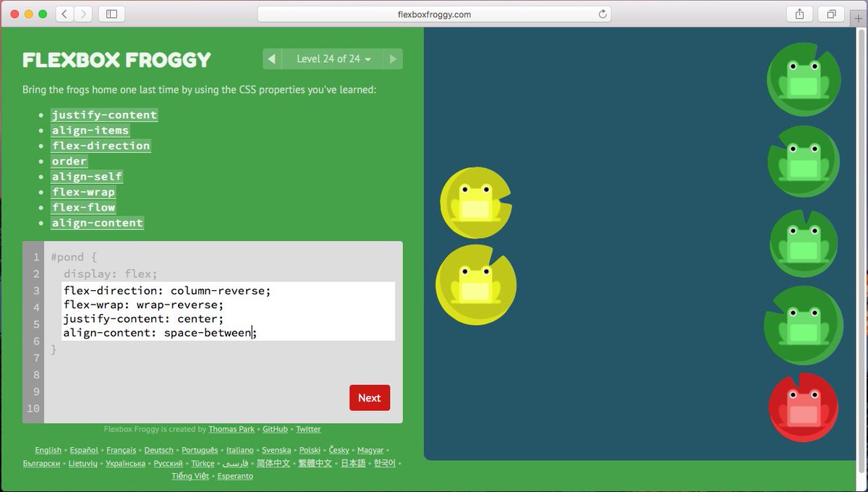Click in the CSS code editor
The image size is (868, 492).
[x=228, y=311]
